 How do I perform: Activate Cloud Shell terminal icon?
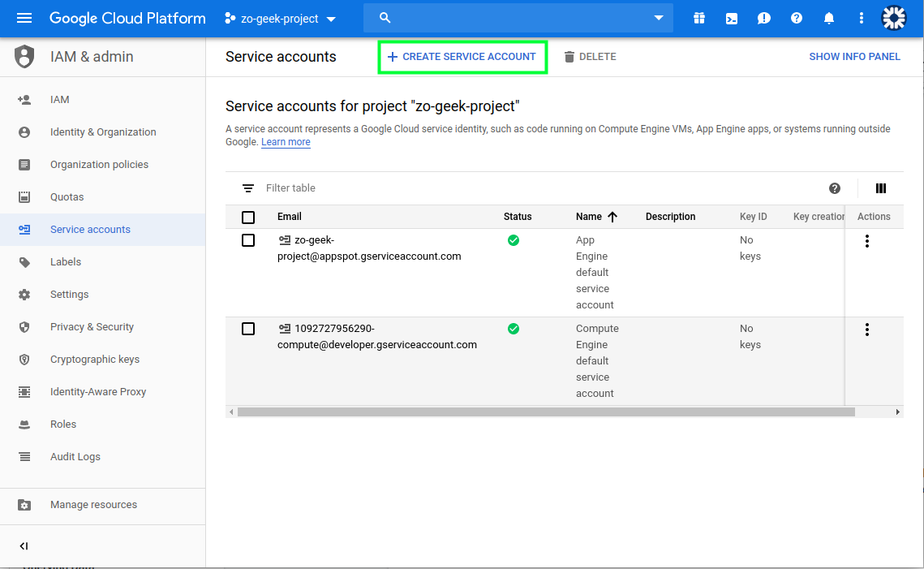pyautogui.click(x=731, y=19)
